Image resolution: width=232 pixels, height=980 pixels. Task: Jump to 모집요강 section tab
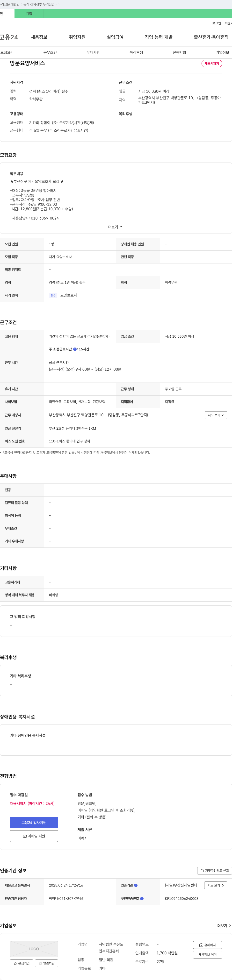tap(7, 52)
